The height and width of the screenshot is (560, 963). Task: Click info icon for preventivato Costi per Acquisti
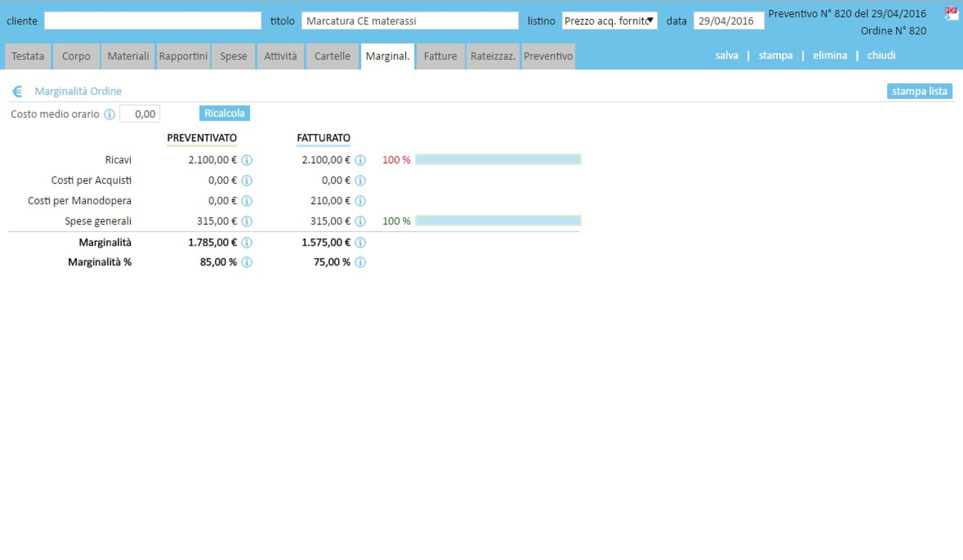(247, 180)
